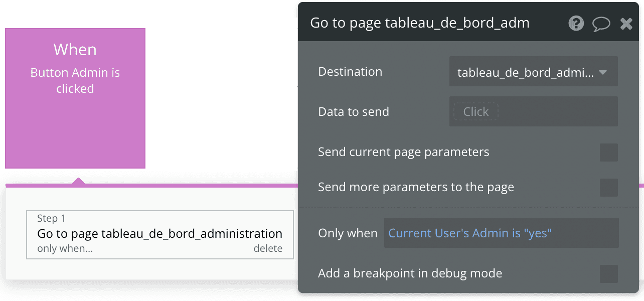Screen dimensions: 644x301
Task: Click the Only when label
Action: (x=348, y=233)
